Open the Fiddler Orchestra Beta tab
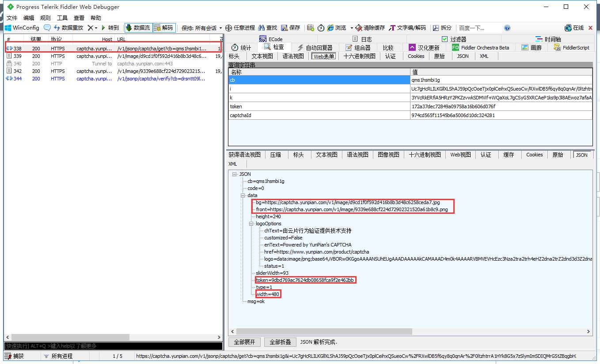Viewport: 600px width, 364px height. [481, 48]
